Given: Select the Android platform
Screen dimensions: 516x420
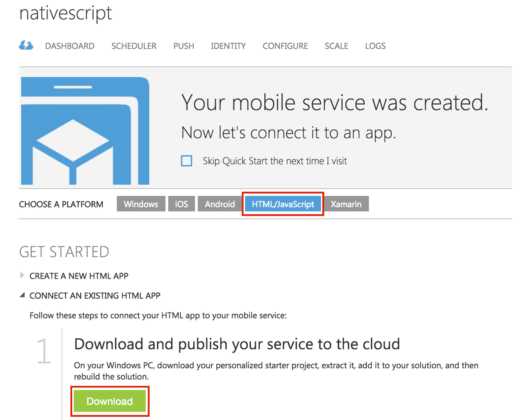Looking at the screenshot, I should pyautogui.click(x=219, y=204).
